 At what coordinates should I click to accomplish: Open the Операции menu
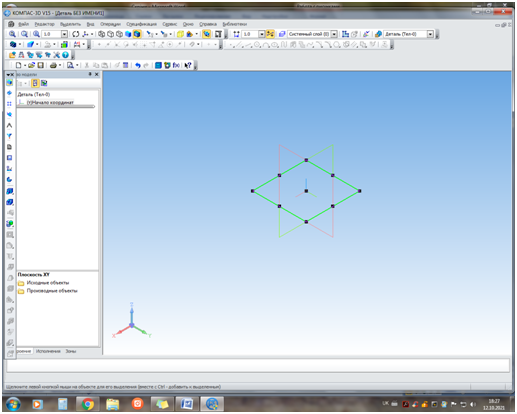[110, 24]
